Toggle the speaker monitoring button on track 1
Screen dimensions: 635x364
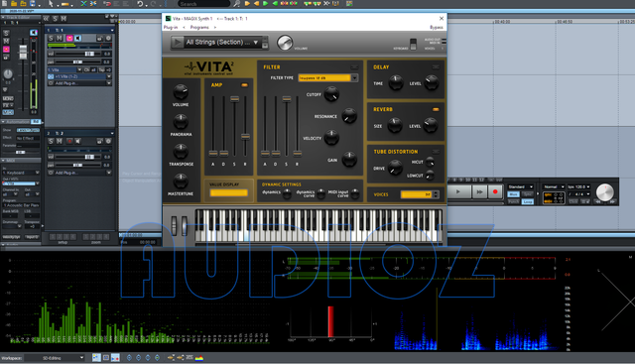coord(77,38)
